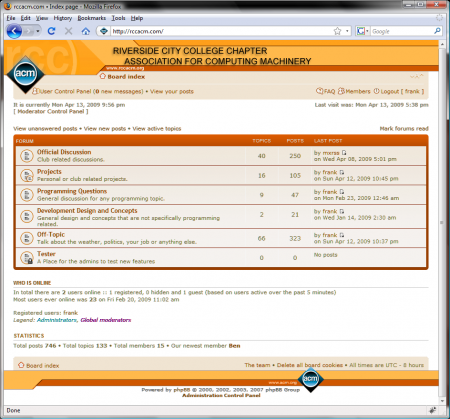The width and height of the screenshot is (450, 419).
Task: Click the Official Discussion forum status icon
Action: (27, 156)
